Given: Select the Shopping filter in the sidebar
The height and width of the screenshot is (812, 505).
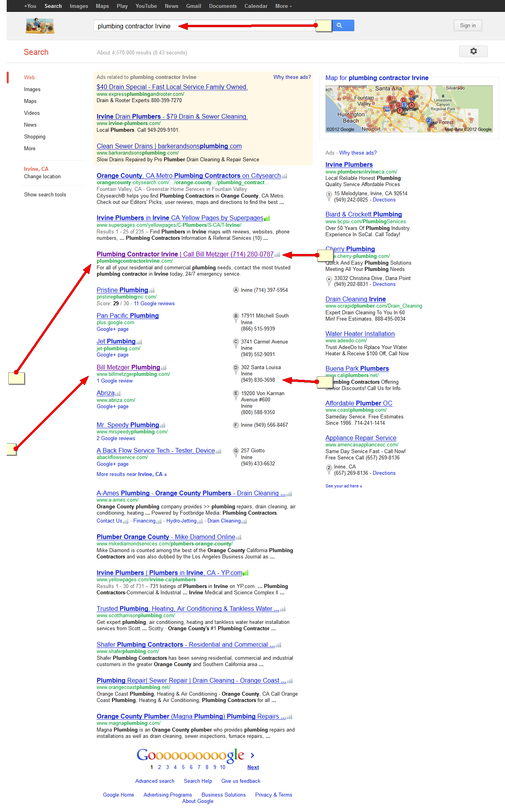Looking at the screenshot, I should click(35, 136).
